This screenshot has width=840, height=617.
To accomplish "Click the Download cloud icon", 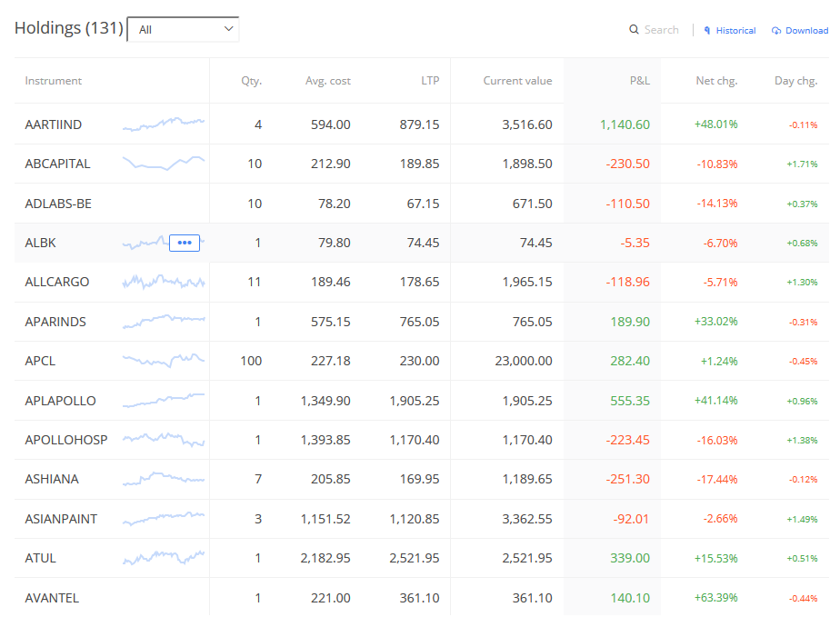I will point(775,31).
